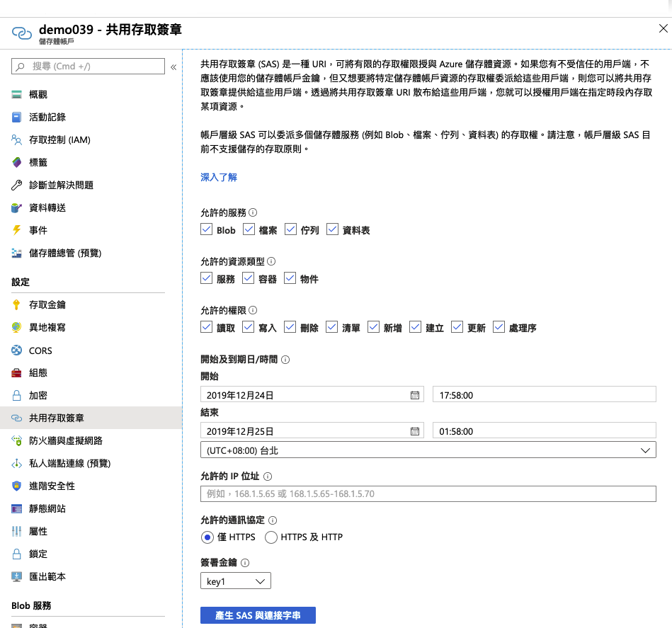The image size is (672, 628).
Task: Click the CORS icon in sidebar
Action: pyautogui.click(x=17, y=350)
